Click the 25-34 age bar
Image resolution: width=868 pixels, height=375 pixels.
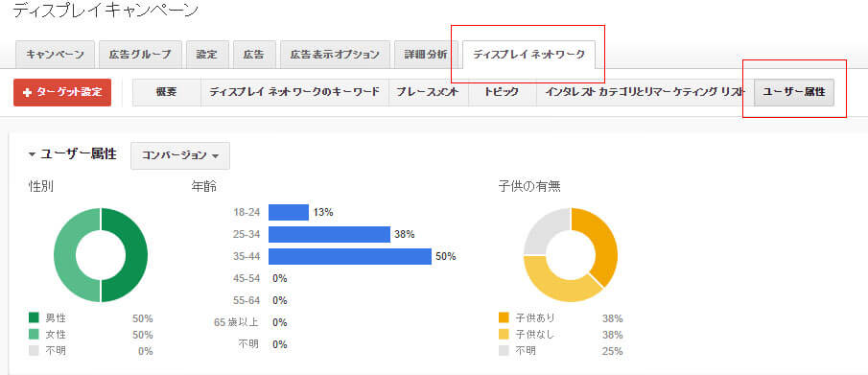[x=329, y=234]
